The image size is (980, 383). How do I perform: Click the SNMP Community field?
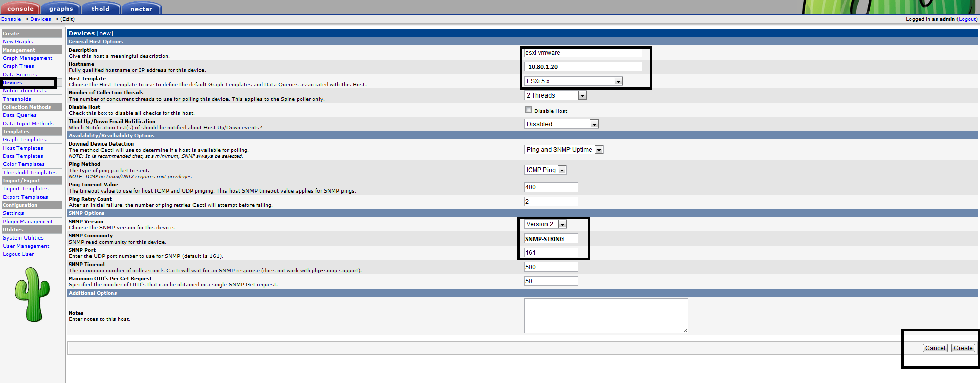pyautogui.click(x=551, y=238)
